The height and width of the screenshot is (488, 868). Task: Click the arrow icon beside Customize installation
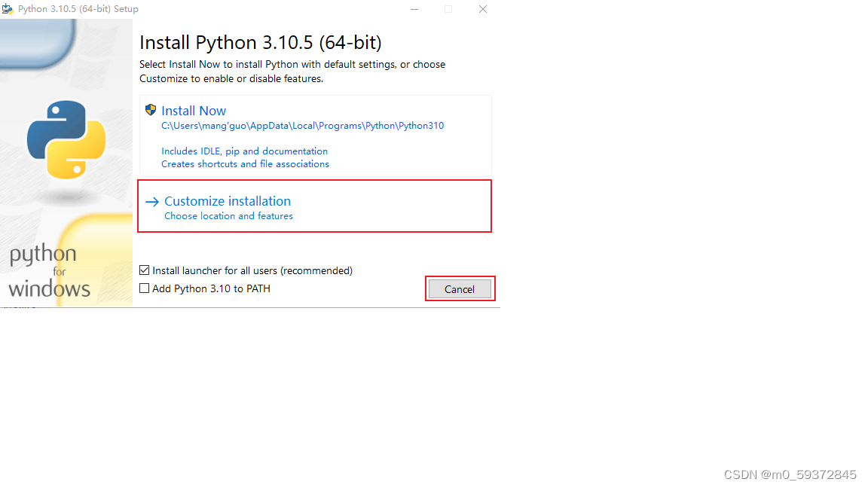coord(151,202)
